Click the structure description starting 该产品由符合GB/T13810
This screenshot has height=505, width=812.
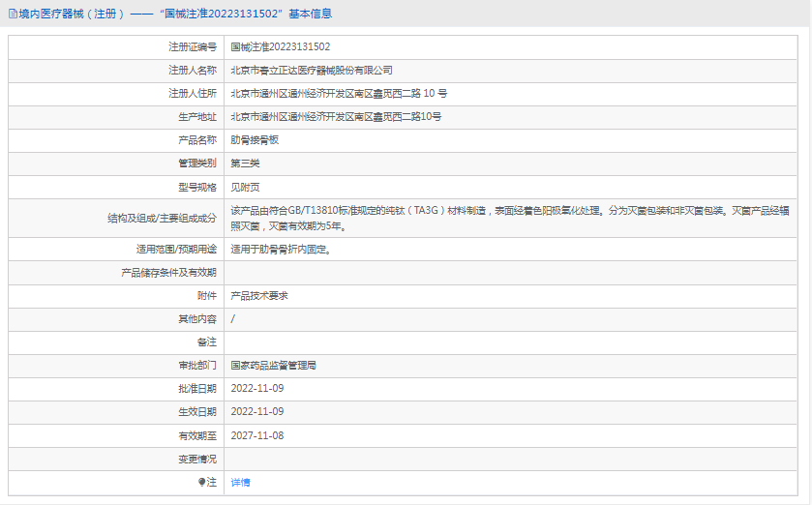510,219
